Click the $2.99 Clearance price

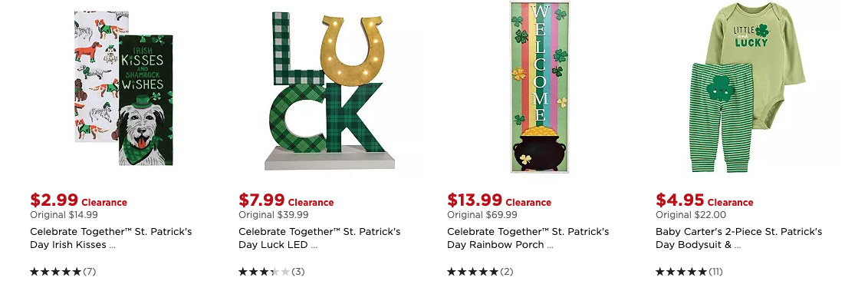click(79, 200)
